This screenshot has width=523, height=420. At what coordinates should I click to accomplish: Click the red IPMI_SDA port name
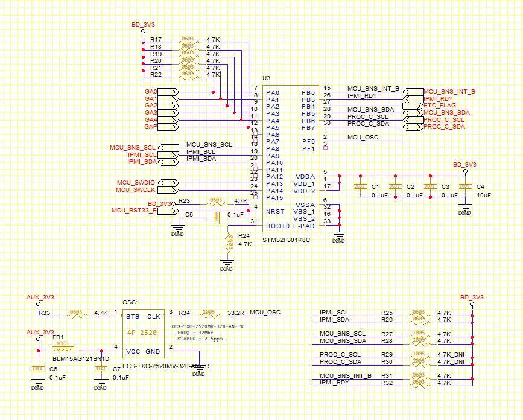click(142, 162)
